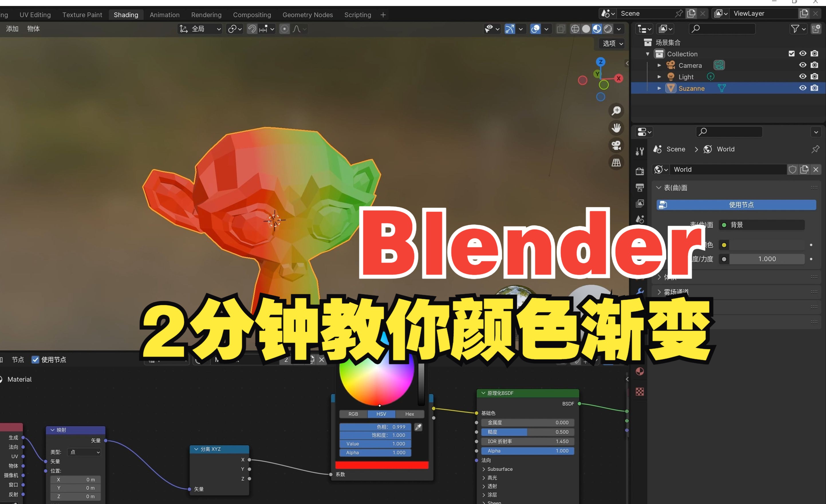Click the X axis on navigation gizmo
Screen dimensions: 826x504
tap(618, 78)
